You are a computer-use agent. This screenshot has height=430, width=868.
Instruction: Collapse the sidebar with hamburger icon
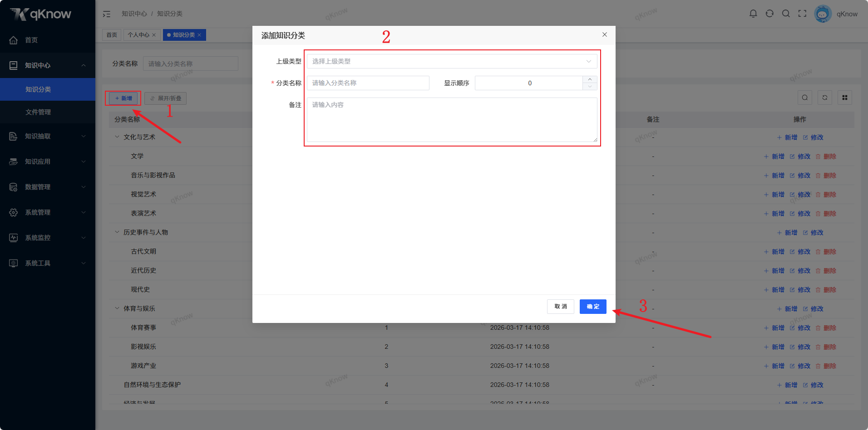click(107, 14)
